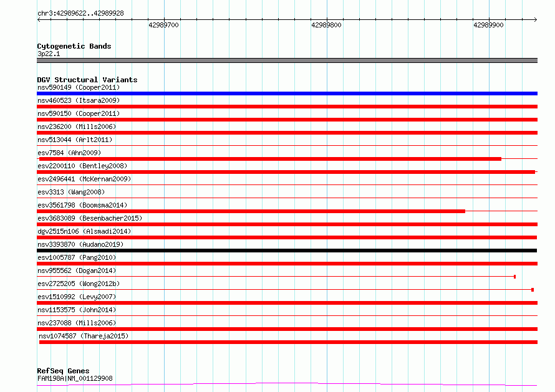The image size is (555, 392).
Task: Click ruler position label 42989800
Action: pos(326,25)
